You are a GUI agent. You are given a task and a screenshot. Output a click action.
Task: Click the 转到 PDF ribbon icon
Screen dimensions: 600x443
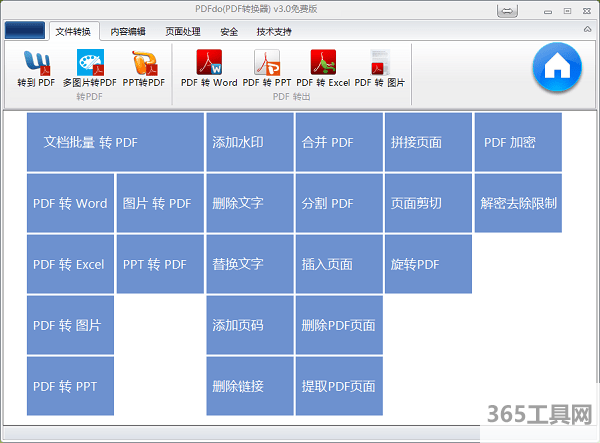(36, 68)
